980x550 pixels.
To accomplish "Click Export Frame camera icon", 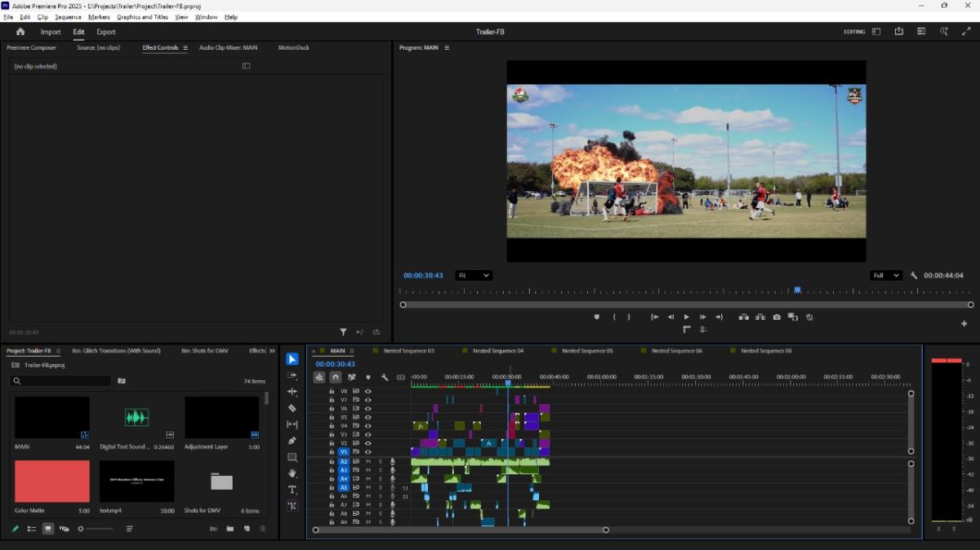I will click(777, 317).
